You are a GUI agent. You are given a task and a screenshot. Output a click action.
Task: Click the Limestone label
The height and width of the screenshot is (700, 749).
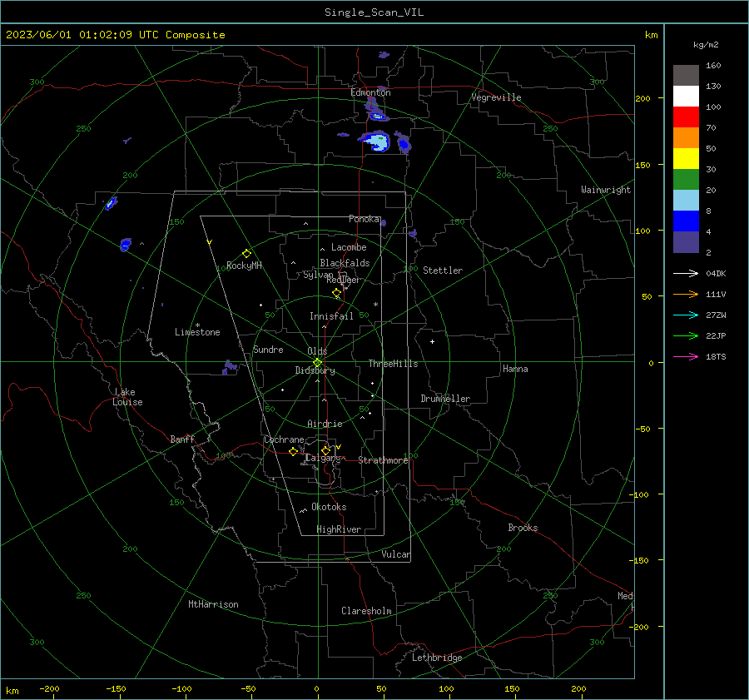click(x=197, y=332)
